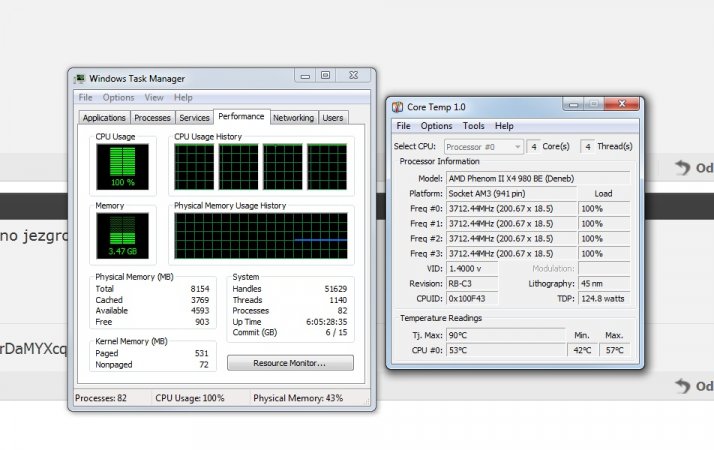Click the Available memory value 4593
The image size is (714, 450).
(200, 311)
